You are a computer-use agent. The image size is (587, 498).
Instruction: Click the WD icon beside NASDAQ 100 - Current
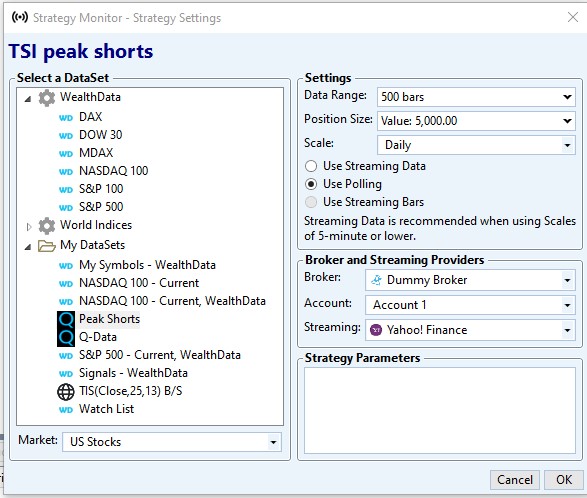click(66, 284)
